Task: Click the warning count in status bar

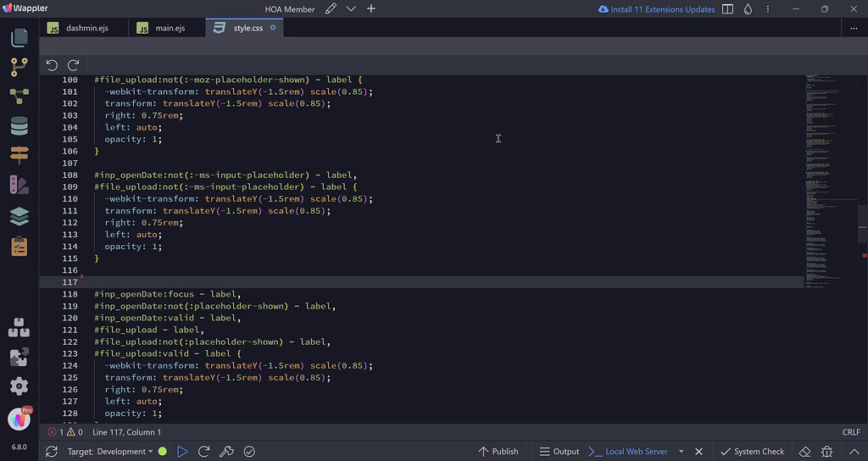Action: [x=75, y=432]
